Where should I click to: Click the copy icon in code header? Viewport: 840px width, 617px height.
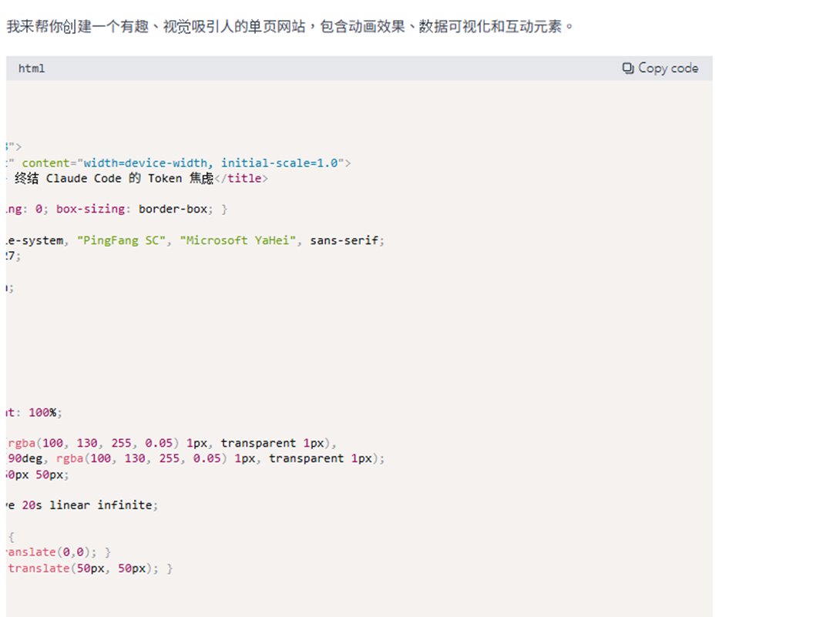[628, 68]
